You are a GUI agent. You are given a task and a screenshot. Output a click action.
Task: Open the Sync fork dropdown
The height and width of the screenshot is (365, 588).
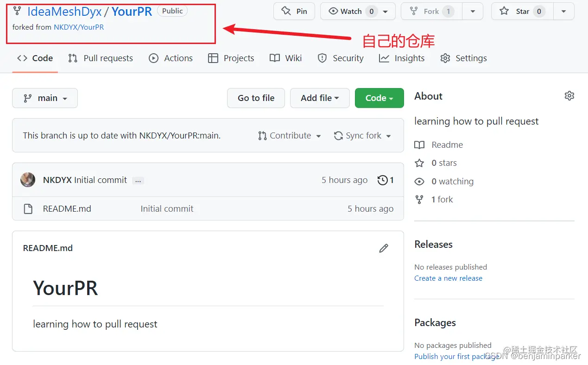(x=363, y=136)
